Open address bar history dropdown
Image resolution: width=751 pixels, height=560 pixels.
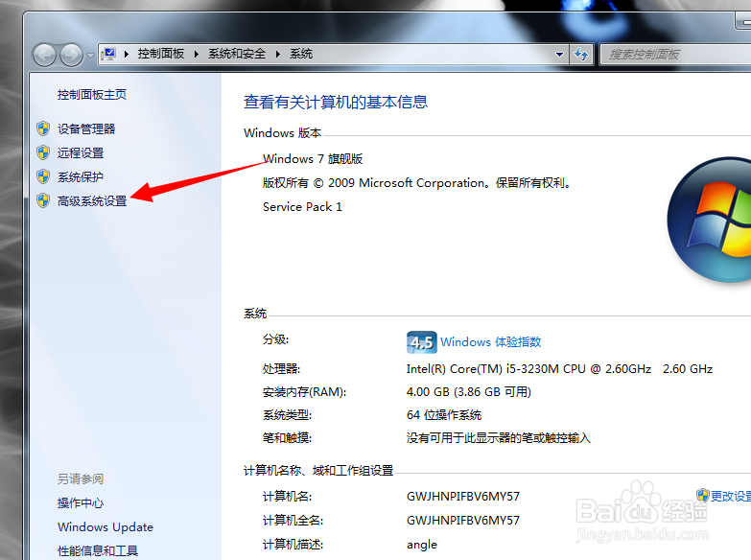click(559, 55)
